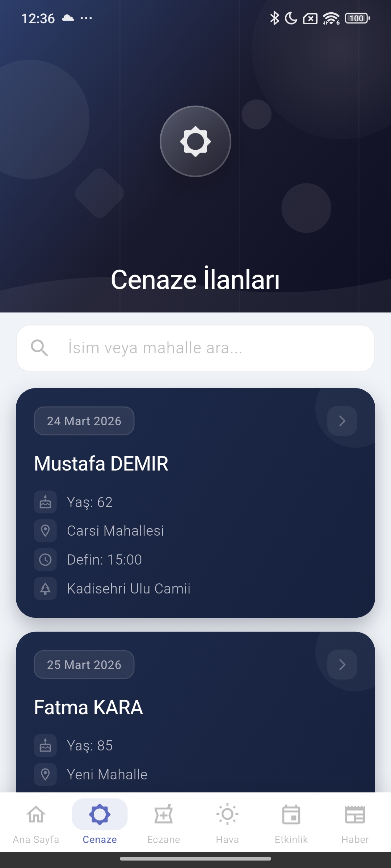Tap the 24 Mart 2026 date chip
Image resolution: width=391 pixels, height=868 pixels.
(84, 421)
